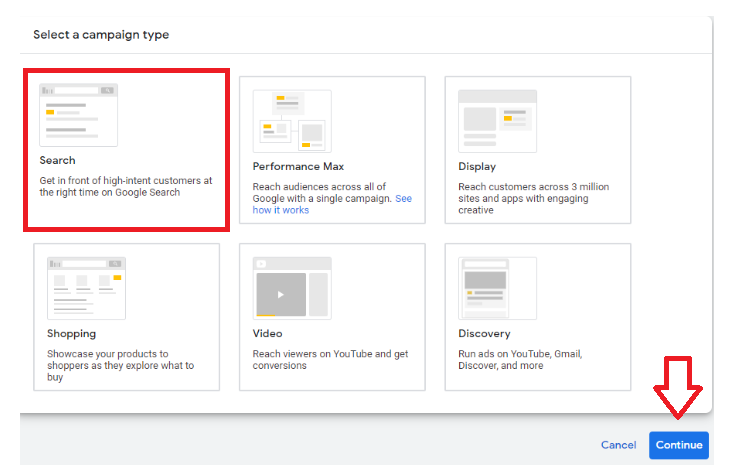Click the 'Select a campaign type' heading
Screen dimensions: 748x474
pos(101,35)
